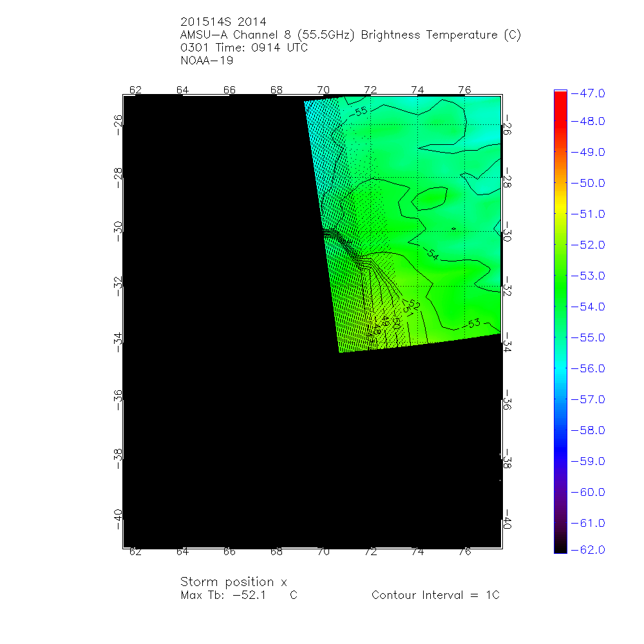
Task: Click longitude 76 on the bottom axis
Action: [464, 552]
